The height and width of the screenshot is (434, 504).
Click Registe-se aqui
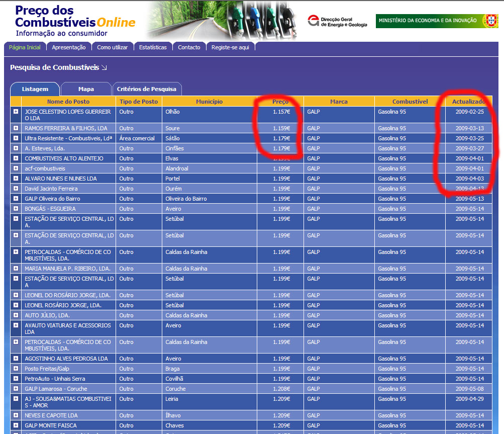pos(230,47)
